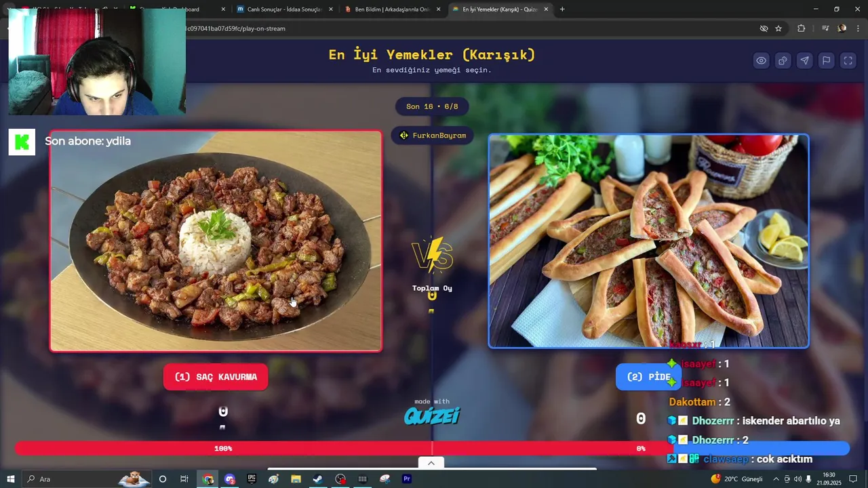The width and height of the screenshot is (868, 488).
Task: Click the crossed-eye tracking protection icon in address bar
Action: click(x=764, y=28)
